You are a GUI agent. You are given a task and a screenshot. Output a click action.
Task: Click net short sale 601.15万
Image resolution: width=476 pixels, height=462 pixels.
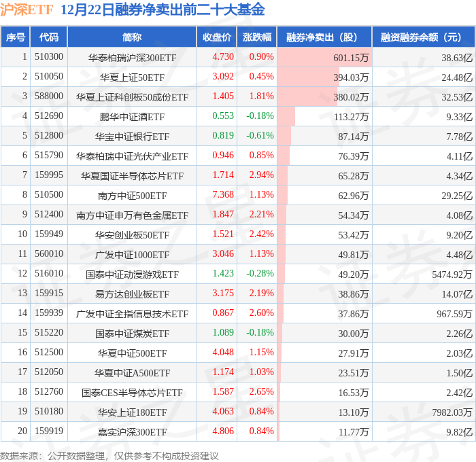[x=351, y=58]
